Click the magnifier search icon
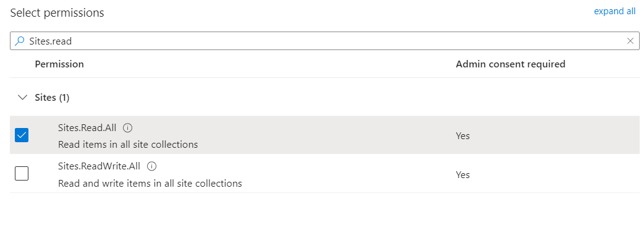Viewport: 644px width, 230px height. (x=19, y=41)
